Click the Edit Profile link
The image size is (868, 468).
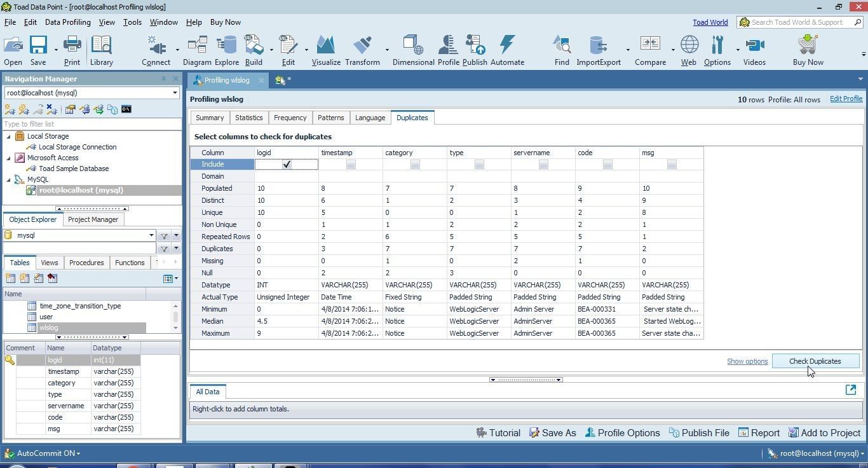846,99
